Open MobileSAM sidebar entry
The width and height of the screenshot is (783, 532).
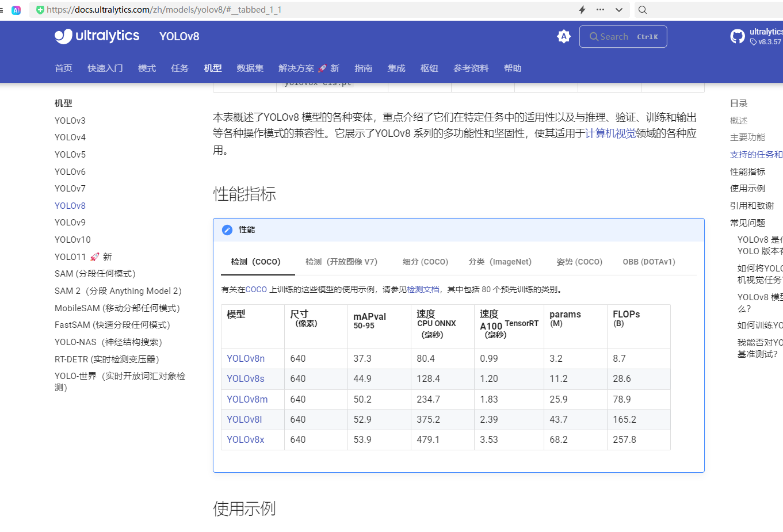[117, 308]
